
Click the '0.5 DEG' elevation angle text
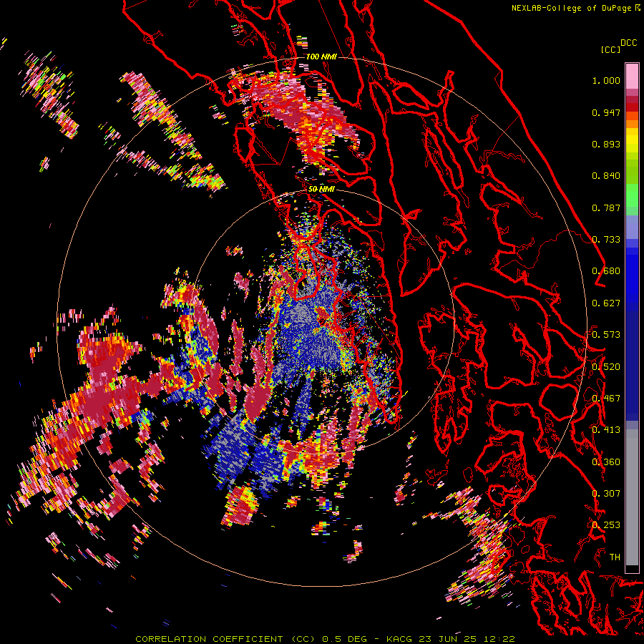coord(344,639)
